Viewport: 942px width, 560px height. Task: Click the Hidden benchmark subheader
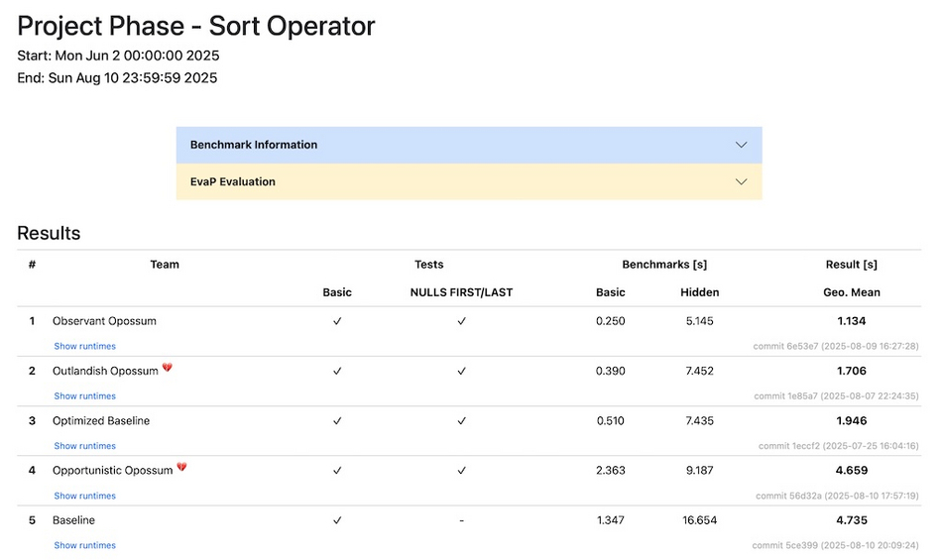coord(699,292)
